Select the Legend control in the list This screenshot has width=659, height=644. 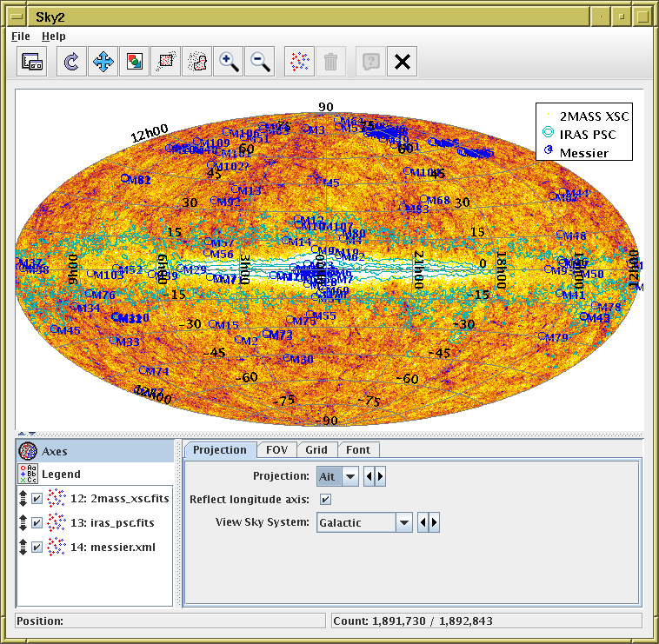click(61, 474)
